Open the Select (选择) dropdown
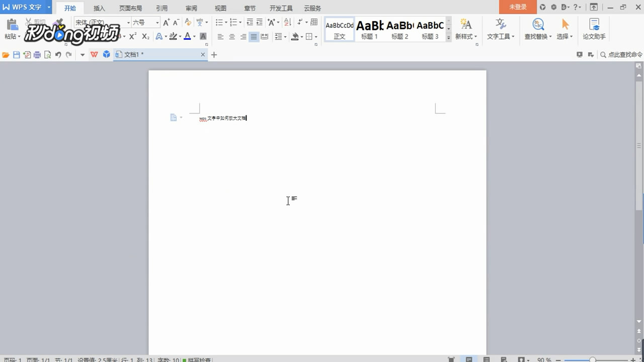Image resolution: width=644 pixels, height=362 pixels. [565, 29]
